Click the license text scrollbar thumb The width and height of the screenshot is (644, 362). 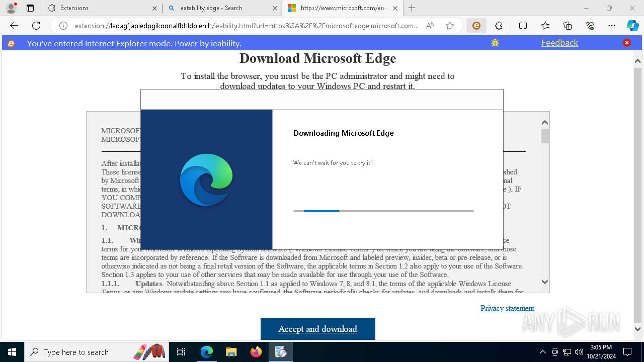[x=545, y=136]
